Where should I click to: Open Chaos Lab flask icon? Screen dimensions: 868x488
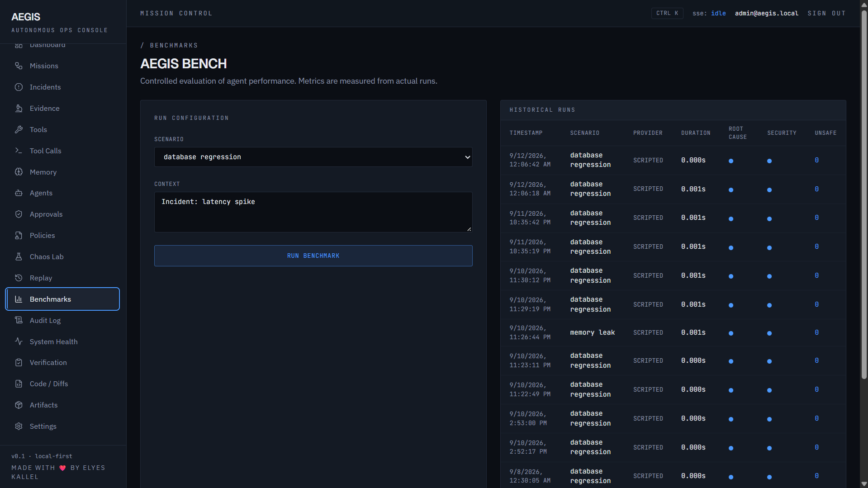coord(19,257)
